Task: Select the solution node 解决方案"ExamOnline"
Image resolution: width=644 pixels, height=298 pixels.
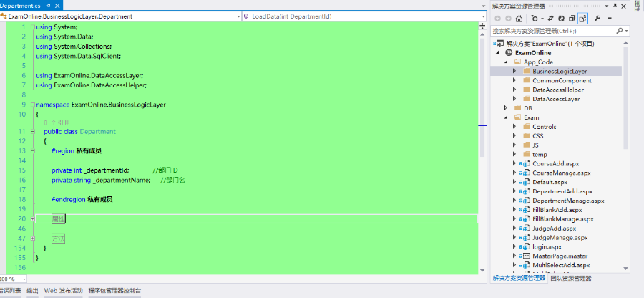Action: click(x=550, y=44)
